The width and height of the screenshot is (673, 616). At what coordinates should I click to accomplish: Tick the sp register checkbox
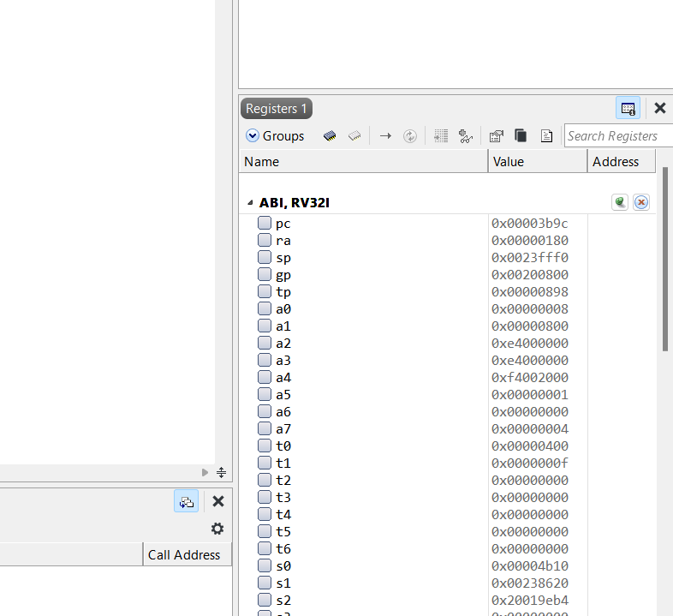coord(265,257)
